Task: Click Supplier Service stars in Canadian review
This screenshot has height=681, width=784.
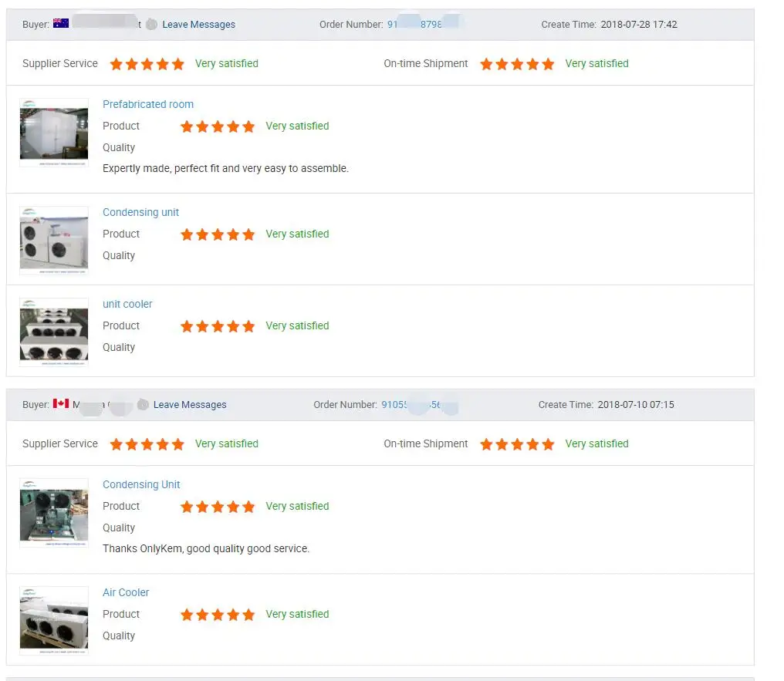Action: (x=147, y=444)
